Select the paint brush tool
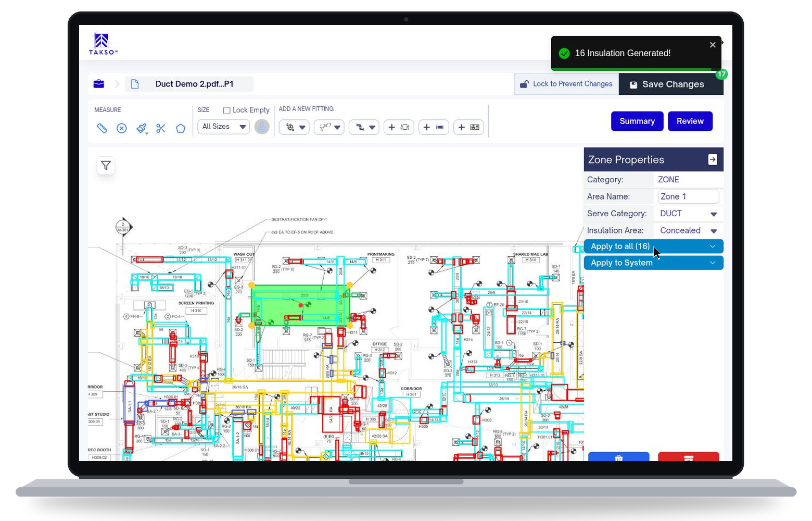This screenshot has width=812, height=521. (142, 128)
